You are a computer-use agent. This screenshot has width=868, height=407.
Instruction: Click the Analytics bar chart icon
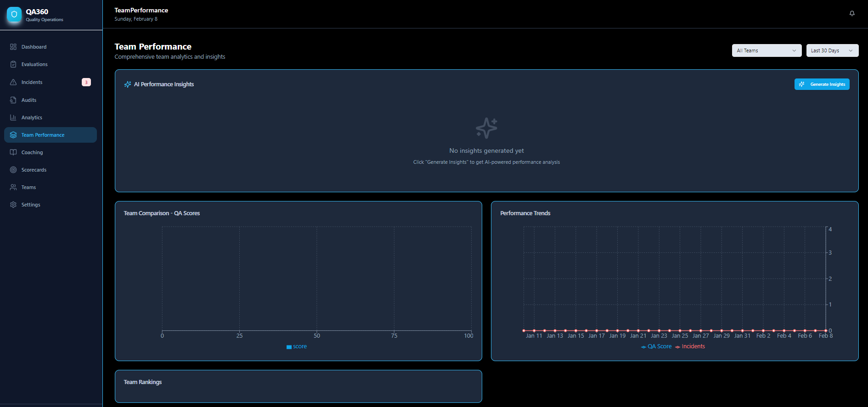click(13, 117)
